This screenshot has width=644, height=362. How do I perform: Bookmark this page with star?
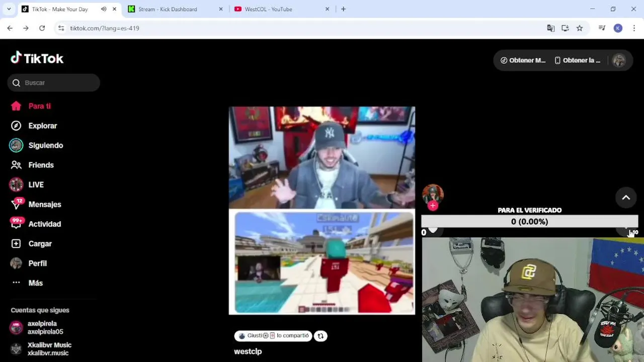(x=580, y=28)
